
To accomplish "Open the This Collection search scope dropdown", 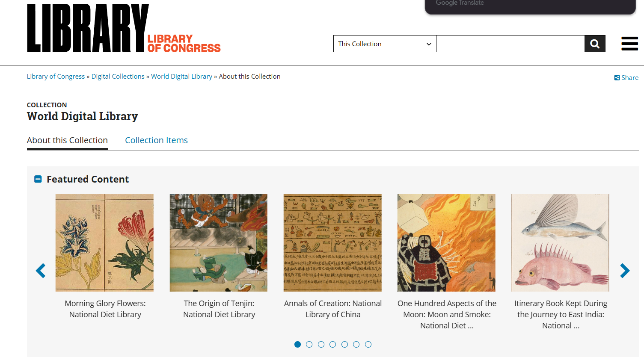I will 385,44.
